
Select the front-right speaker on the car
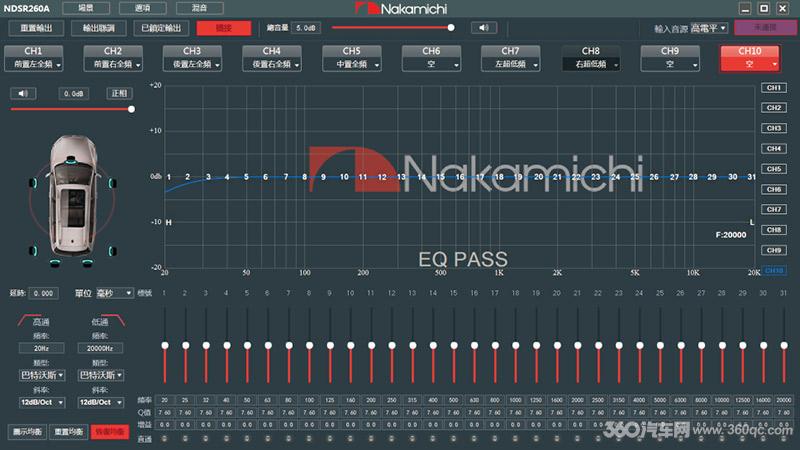click(x=112, y=183)
